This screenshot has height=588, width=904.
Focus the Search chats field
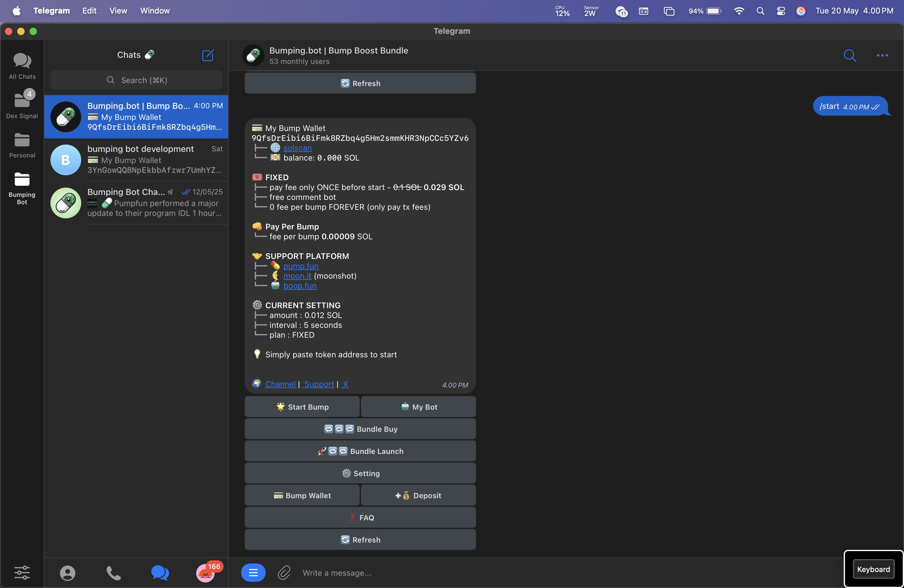(136, 80)
